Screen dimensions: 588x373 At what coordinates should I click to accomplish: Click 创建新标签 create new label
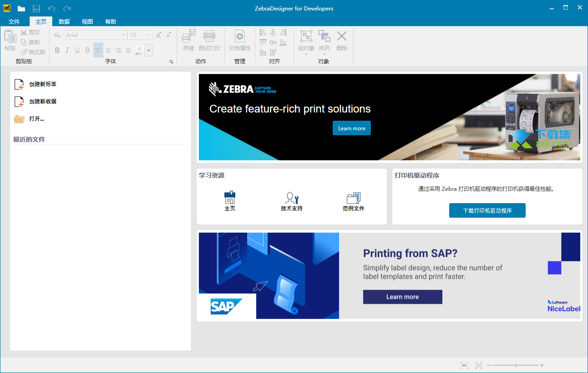coord(35,84)
